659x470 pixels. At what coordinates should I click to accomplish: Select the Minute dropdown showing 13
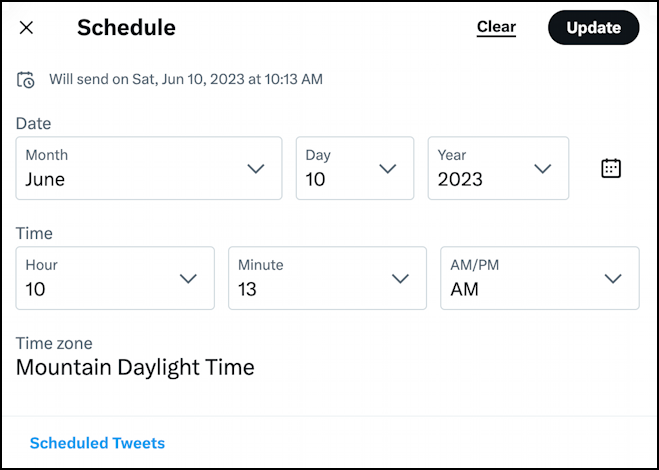[327, 278]
